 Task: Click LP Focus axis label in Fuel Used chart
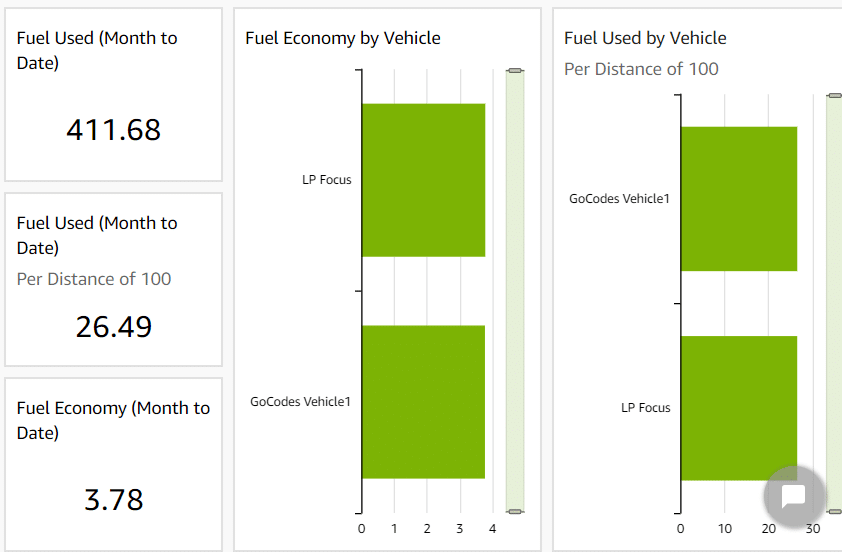646,408
